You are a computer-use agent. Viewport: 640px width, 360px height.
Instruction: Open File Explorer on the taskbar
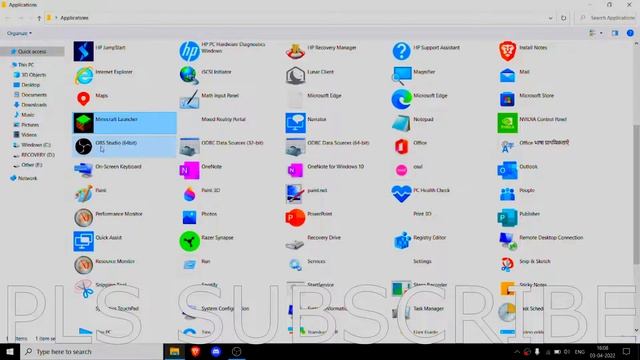pyautogui.click(x=174, y=351)
